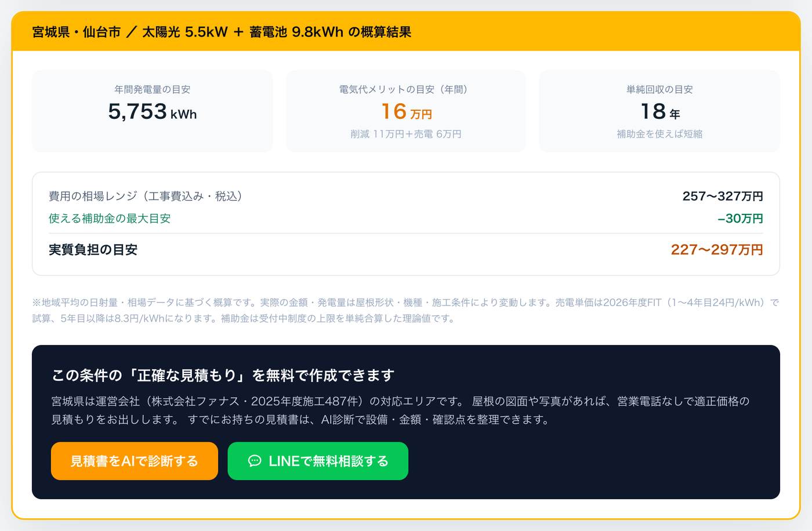Viewport: 812px width, 531px height.
Task: Click the 年間発電量の目安 label
Action: [153, 89]
